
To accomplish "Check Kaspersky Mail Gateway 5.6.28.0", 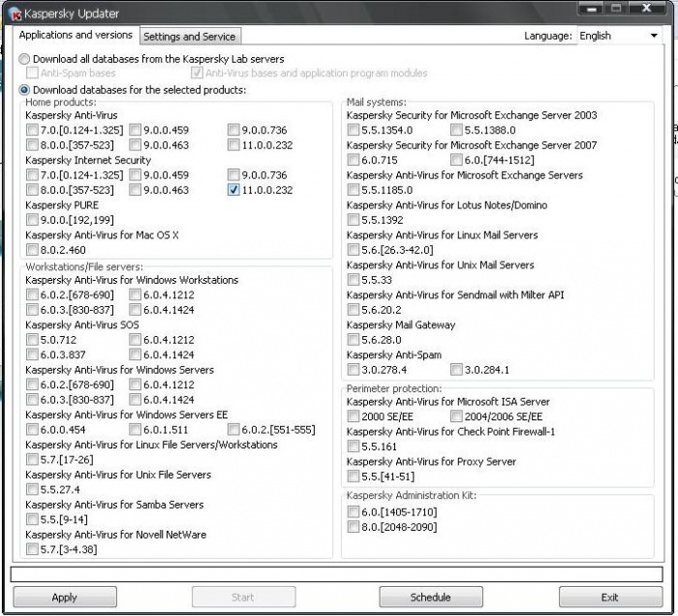I will pos(354,340).
